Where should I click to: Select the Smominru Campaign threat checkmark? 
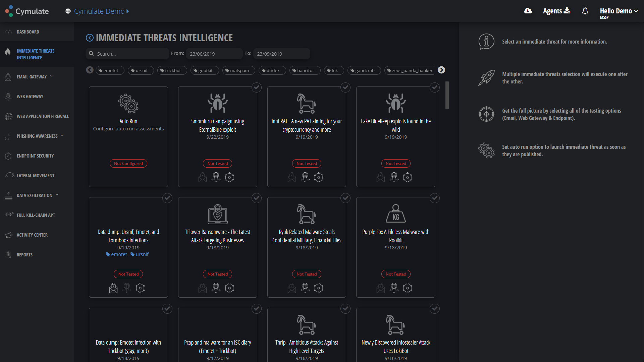[x=257, y=87]
